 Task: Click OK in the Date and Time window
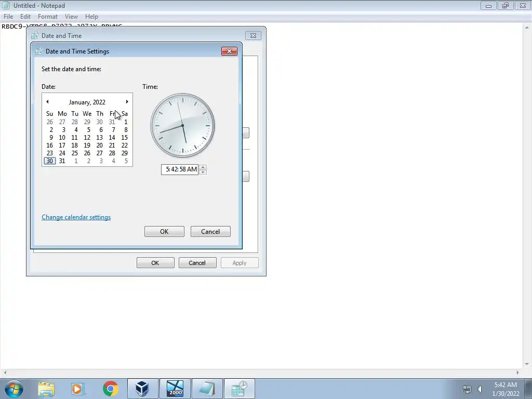[155, 262]
